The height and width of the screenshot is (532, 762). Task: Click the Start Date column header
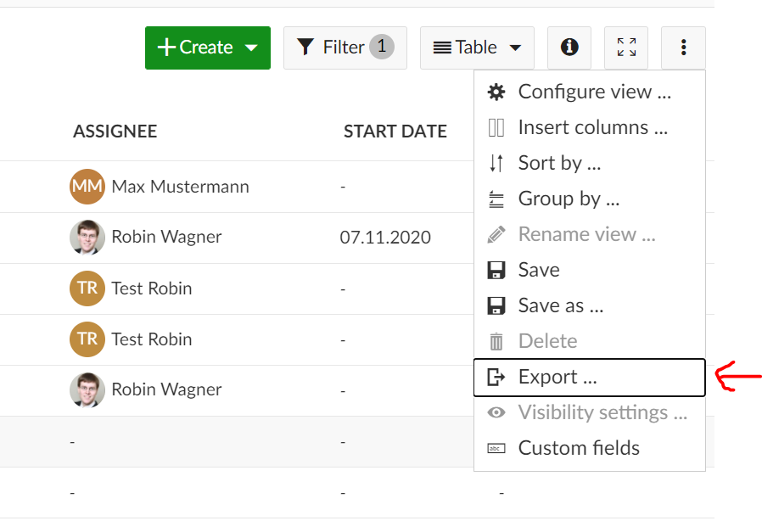395,132
